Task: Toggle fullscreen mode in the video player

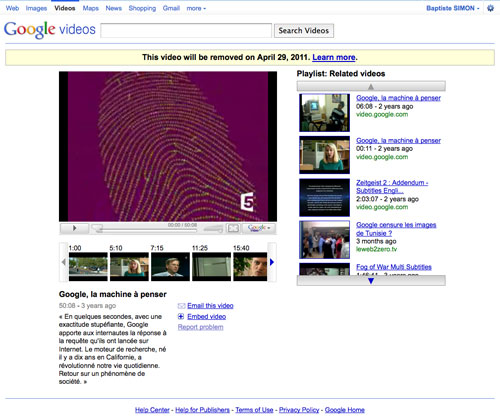Action: click(x=233, y=228)
